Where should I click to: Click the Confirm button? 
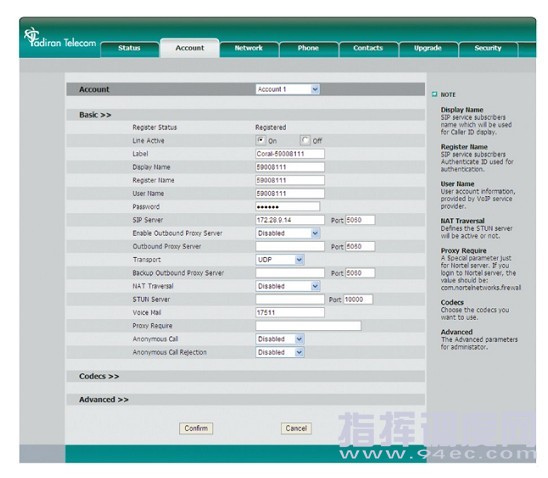pos(196,428)
